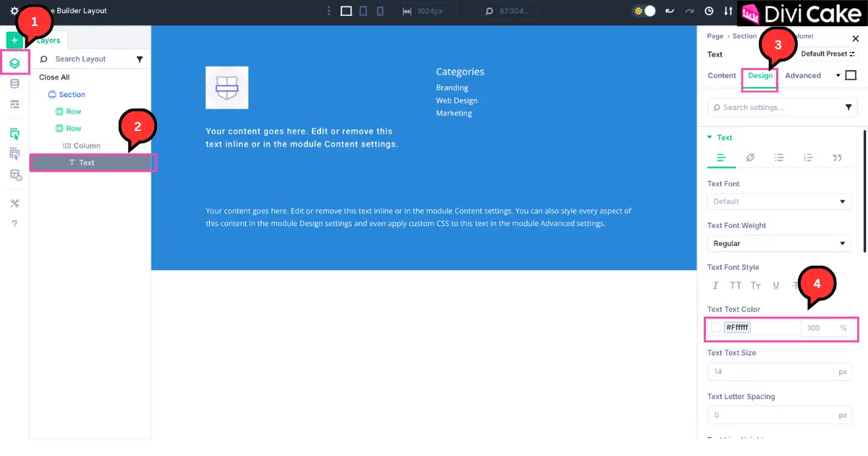The image size is (868, 456).
Task: Open the wireframe rows icon in the left sidebar
Action: click(x=14, y=104)
